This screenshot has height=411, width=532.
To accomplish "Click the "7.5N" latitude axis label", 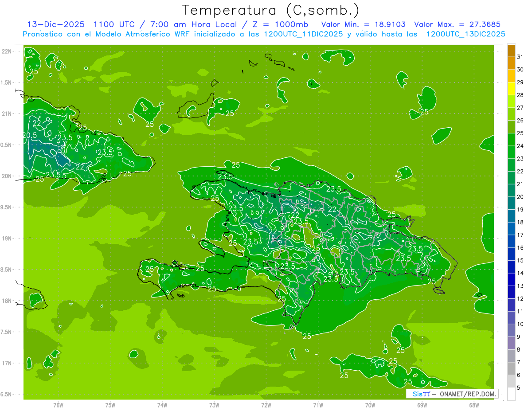I will click(x=6, y=332).
